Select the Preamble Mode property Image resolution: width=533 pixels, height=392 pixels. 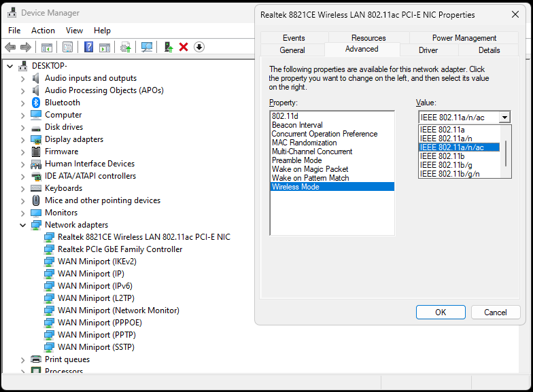point(332,160)
